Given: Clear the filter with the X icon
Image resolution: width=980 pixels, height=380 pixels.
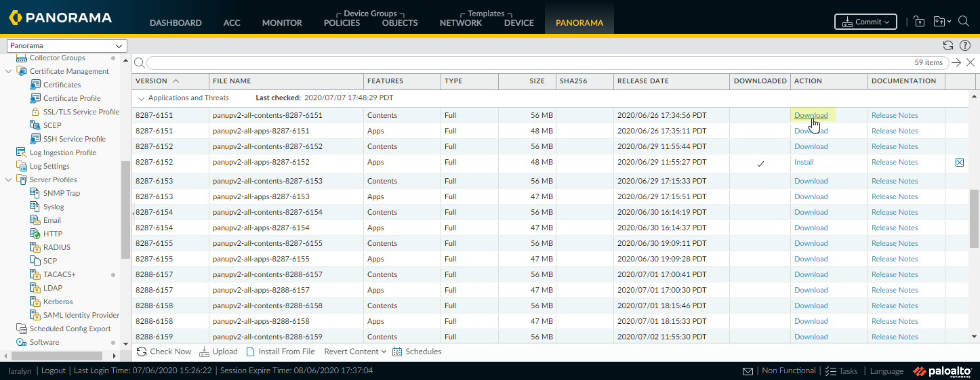Looking at the screenshot, I should [x=971, y=62].
